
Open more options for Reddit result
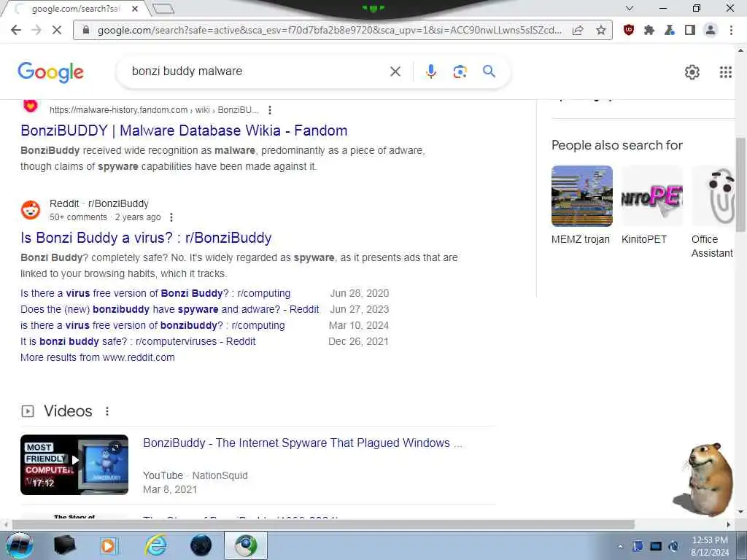point(171,217)
